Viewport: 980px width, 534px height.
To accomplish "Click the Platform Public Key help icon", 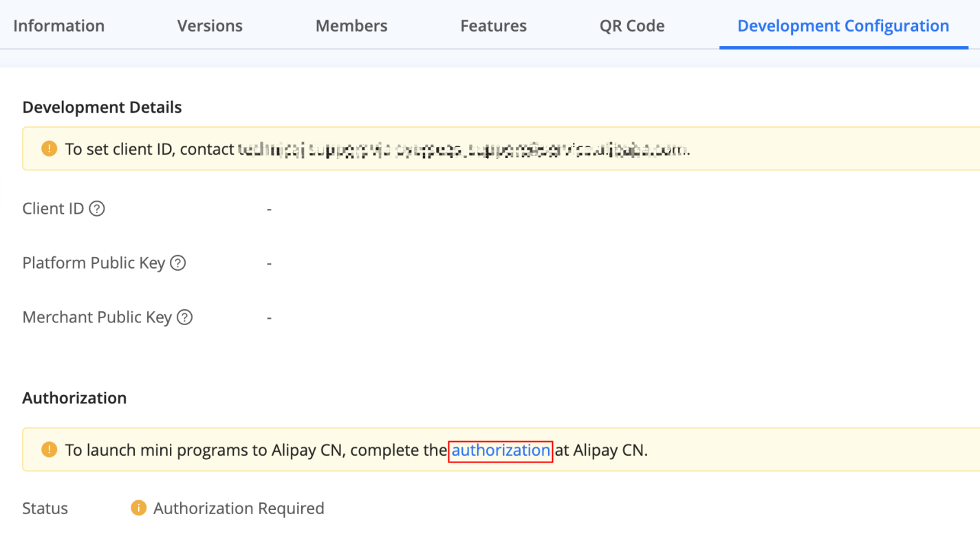I will (178, 263).
